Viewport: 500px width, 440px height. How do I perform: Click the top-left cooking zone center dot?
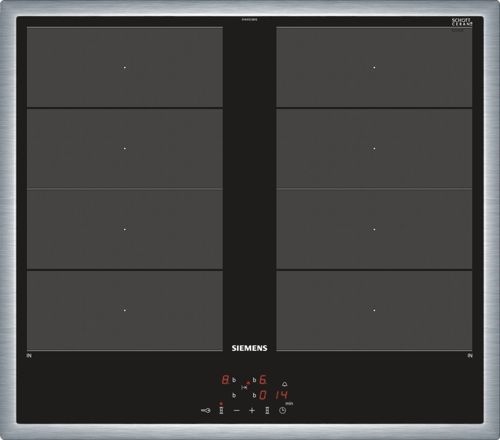[125, 67]
